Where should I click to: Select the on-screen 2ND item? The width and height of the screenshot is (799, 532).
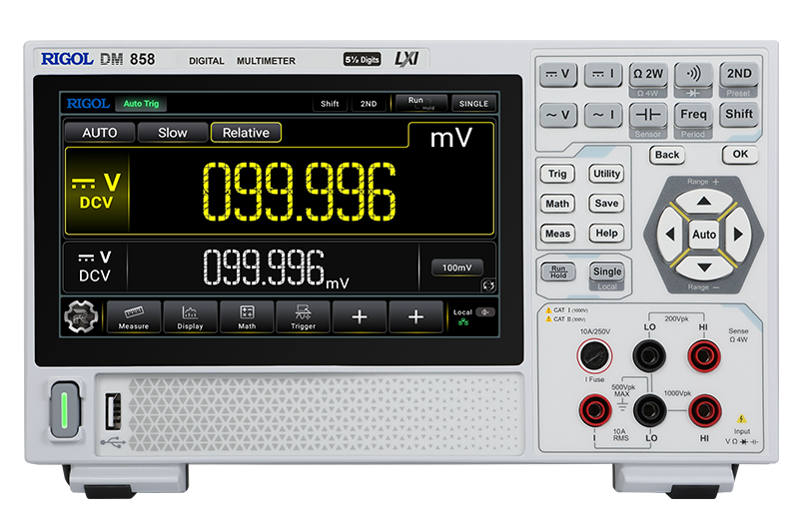(369, 104)
